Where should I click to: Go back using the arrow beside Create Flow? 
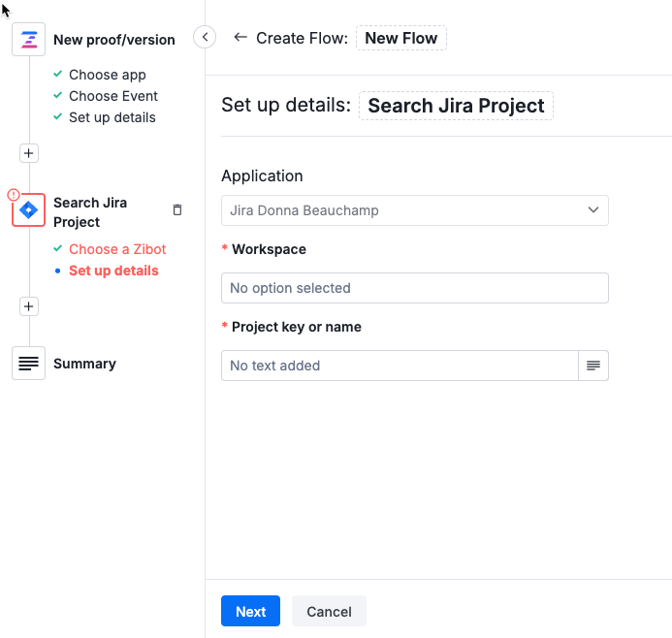240,37
